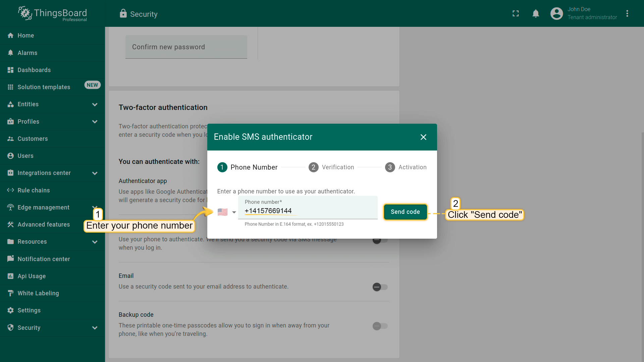Click the fullscreen toggle icon
The image size is (644, 362).
click(x=516, y=13)
